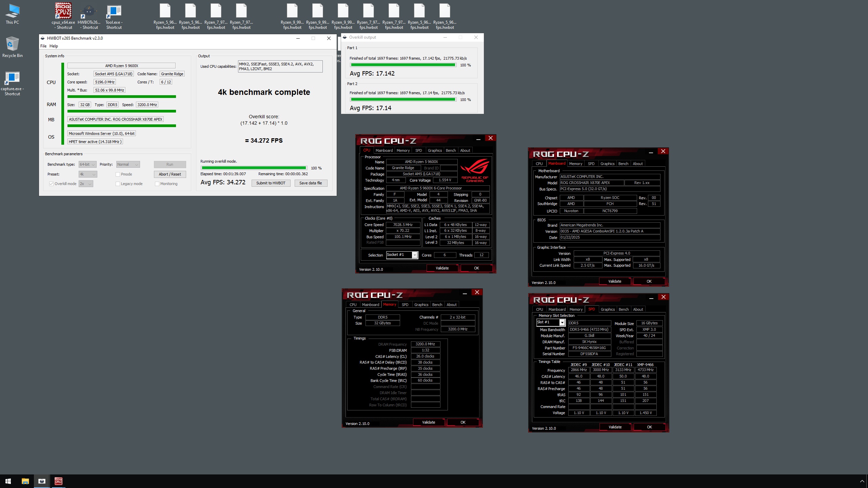868x488 pixels.
Task: Click the Core Speed 7028.5 MHz field
Action: point(403,225)
